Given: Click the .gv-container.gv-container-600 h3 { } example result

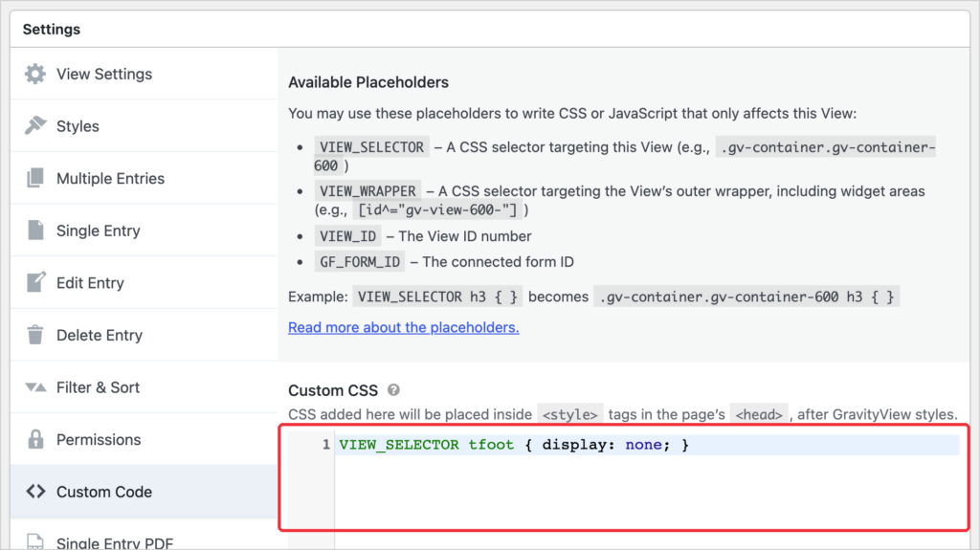Looking at the screenshot, I should click(x=746, y=297).
